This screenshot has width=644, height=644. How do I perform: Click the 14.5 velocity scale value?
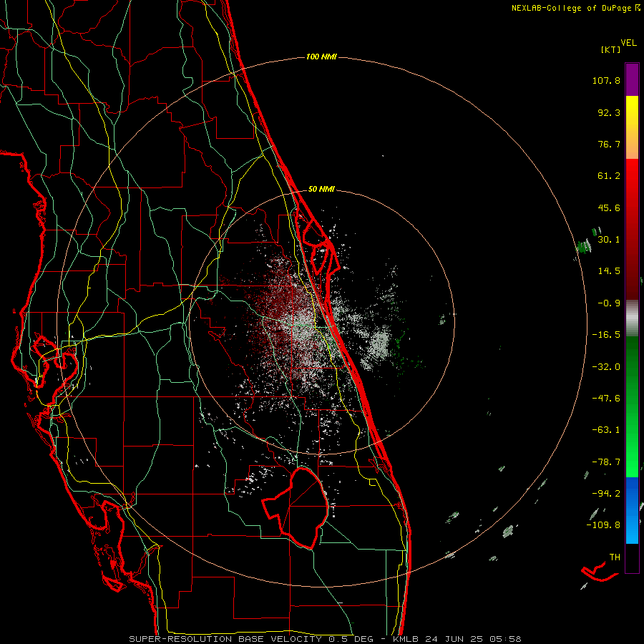(x=609, y=271)
